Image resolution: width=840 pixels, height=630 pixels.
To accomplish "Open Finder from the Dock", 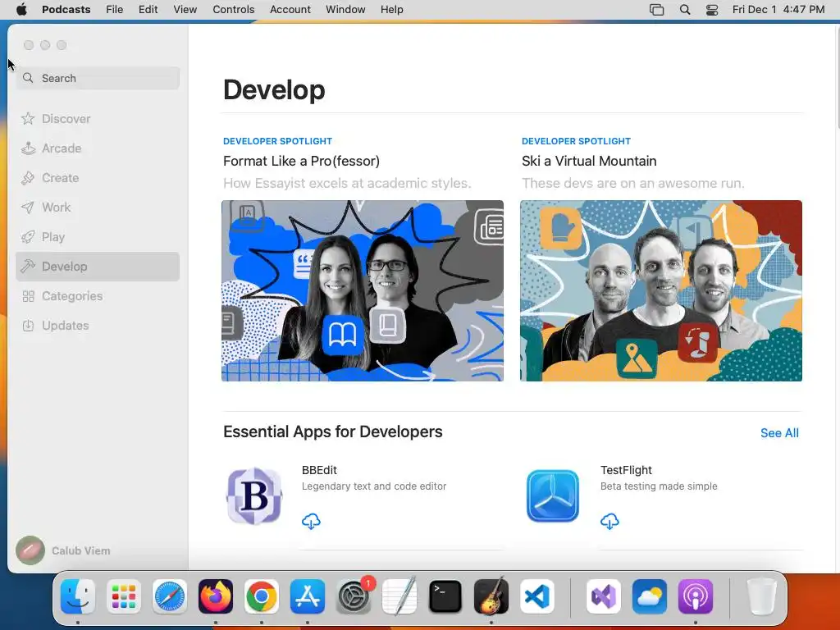I will pos(78,596).
